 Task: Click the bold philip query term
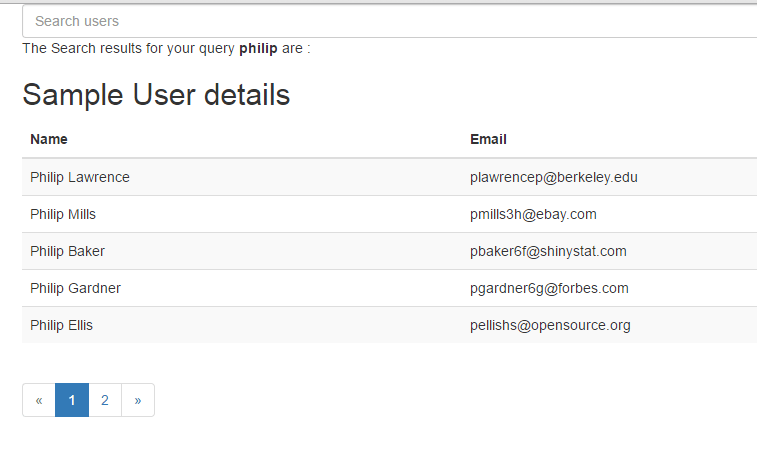[x=258, y=48]
